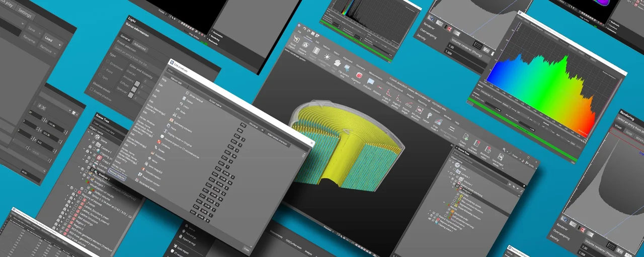The height and width of the screenshot is (257, 644).
Task: Click the Create bookmark icon
Action: point(477,143)
